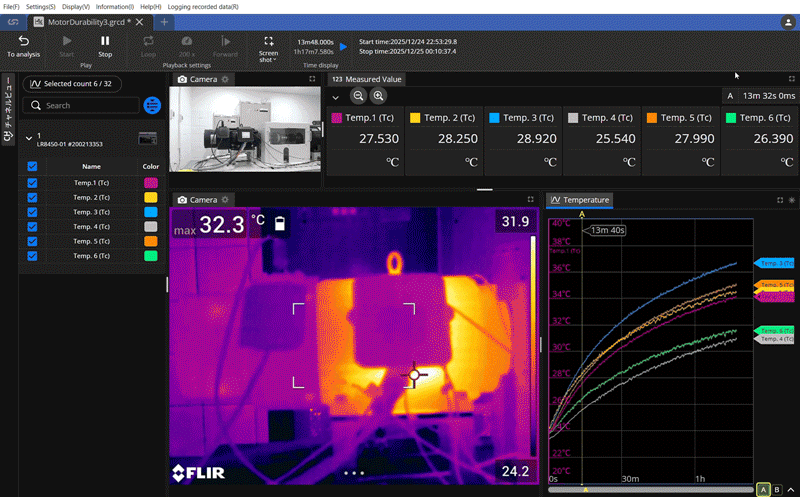Stop the playback
This screenshot has width=800, height=497.
pos(105,46)
